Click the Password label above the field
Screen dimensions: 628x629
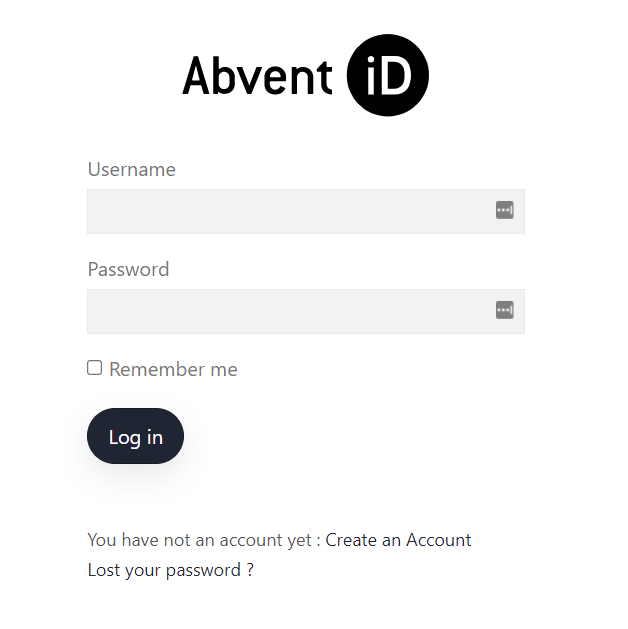click(128, 269)
